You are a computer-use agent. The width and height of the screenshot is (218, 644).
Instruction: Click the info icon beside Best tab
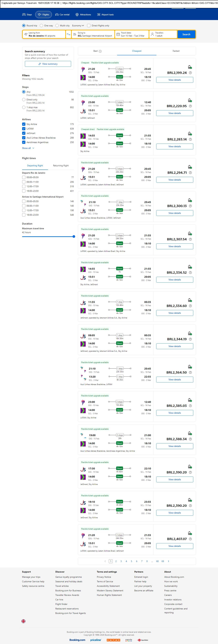pyautogui.click(x=100, y=51)
